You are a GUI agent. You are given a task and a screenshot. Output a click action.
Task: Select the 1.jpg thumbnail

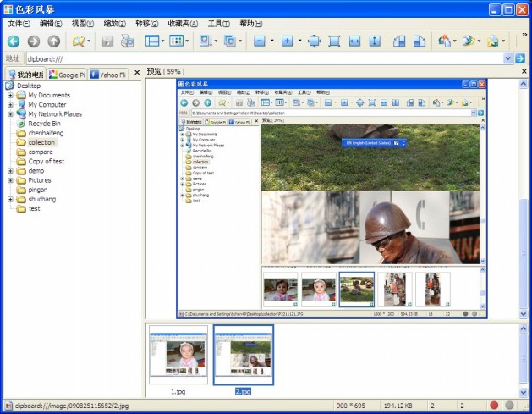pyautogui.click(x=178, y=354)
